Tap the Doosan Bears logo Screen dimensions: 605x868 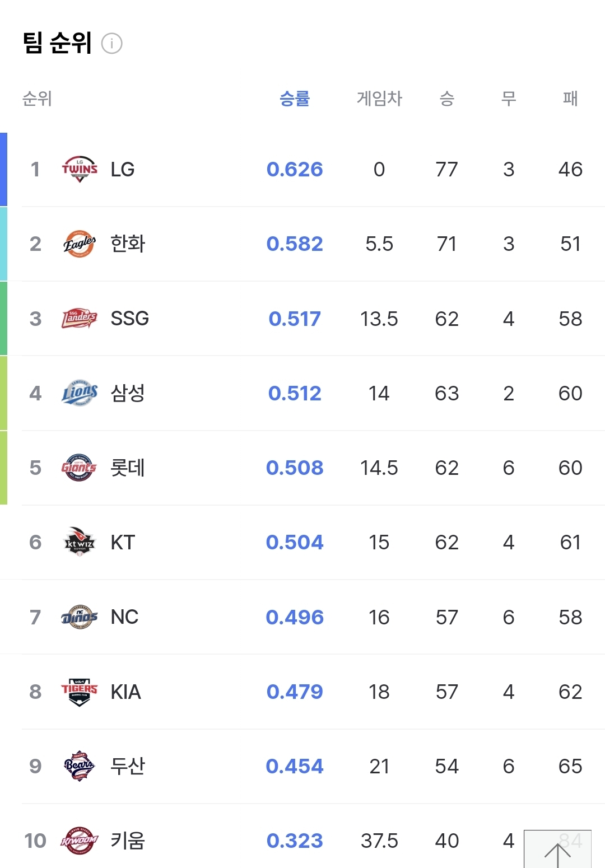coord(79,766)
